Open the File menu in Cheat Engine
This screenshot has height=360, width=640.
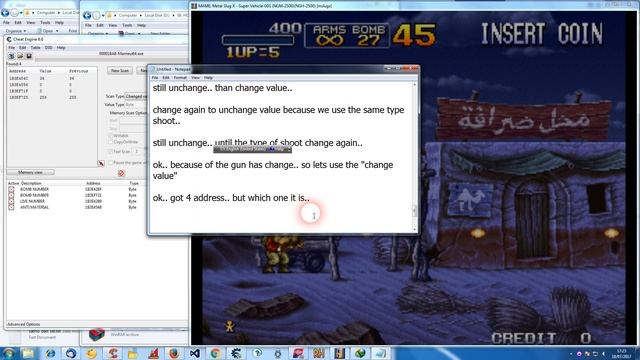(11, 48)
